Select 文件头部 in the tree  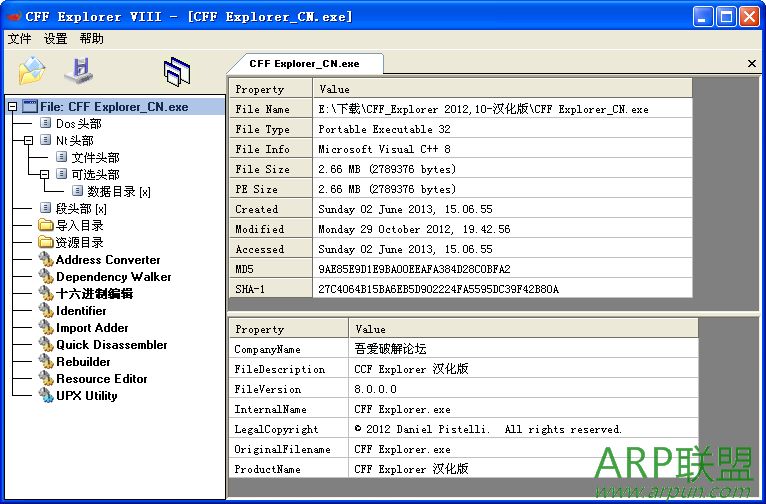(x=95, y=158)
